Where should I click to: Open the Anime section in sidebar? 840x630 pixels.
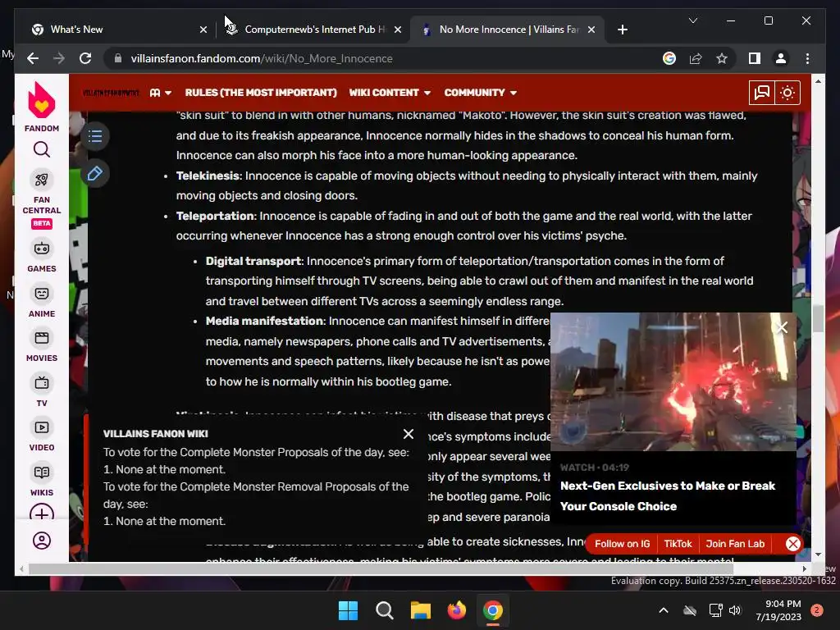pyautogui.click(x=41, y=302)
